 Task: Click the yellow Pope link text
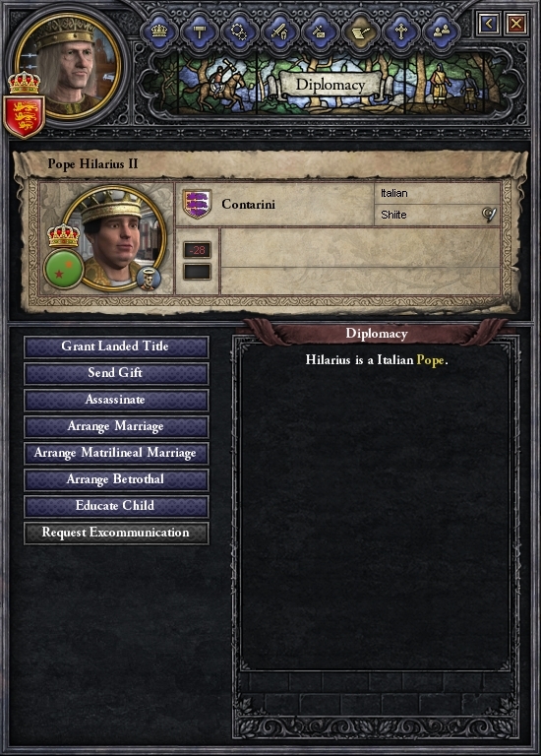(x=430, y=360)
